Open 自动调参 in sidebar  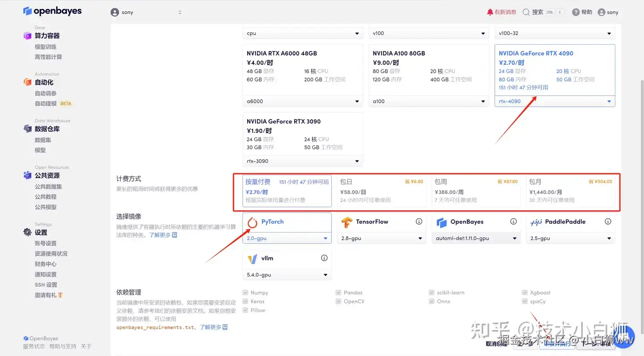(x=46, y=93)
